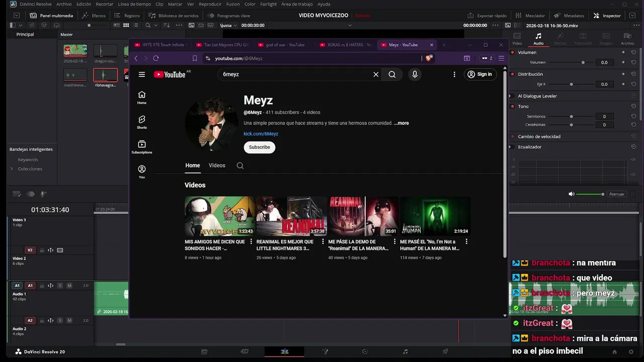The width and height of the screenshot is (644, 362).
Task: Open Deliver page rocket icon
Action: pos(445,351)
